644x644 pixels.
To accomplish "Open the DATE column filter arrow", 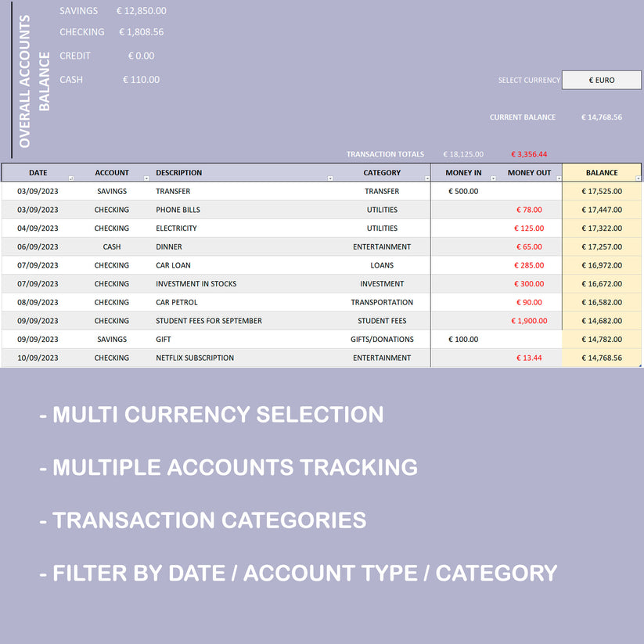I will click(x=70, y=179).
